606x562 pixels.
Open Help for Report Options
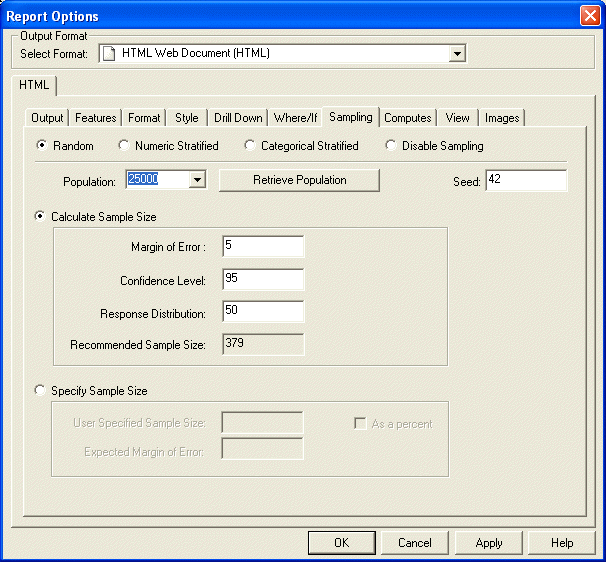[562, 543]
